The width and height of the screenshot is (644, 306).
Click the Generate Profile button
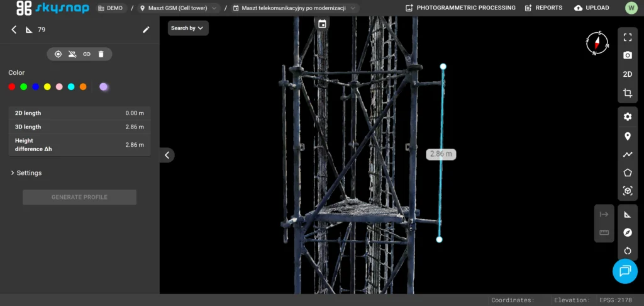79,198
